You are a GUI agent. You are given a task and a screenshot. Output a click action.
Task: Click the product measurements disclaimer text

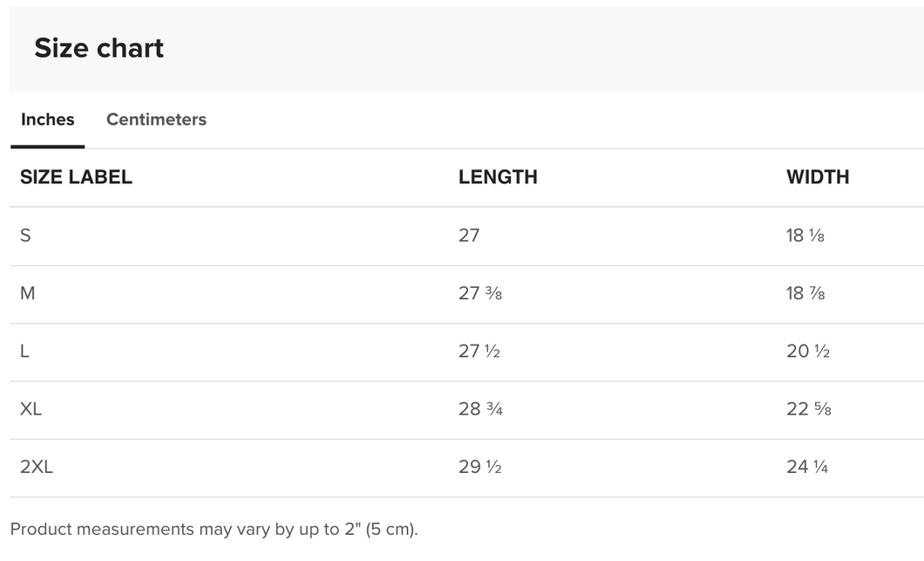214,529
